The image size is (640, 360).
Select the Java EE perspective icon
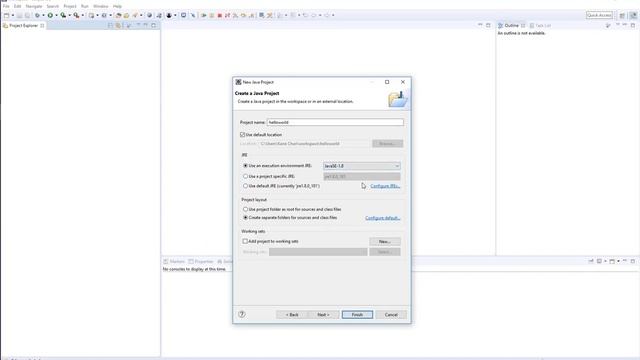point(633,15)
